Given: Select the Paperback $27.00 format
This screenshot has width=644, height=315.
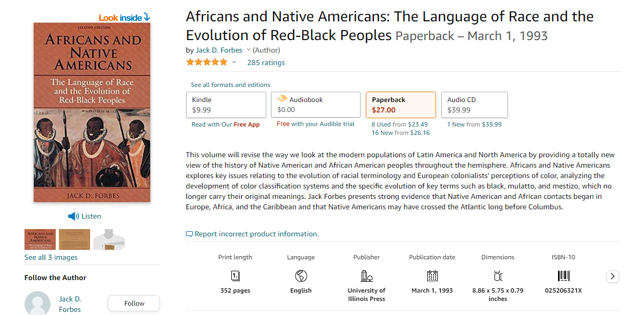Looking at the screenshot, I should point(400,105).
